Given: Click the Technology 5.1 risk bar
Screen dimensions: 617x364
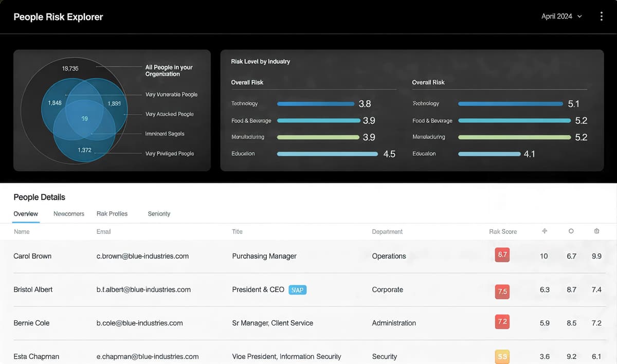Looking at the screenshot, I should click(510, 104).
